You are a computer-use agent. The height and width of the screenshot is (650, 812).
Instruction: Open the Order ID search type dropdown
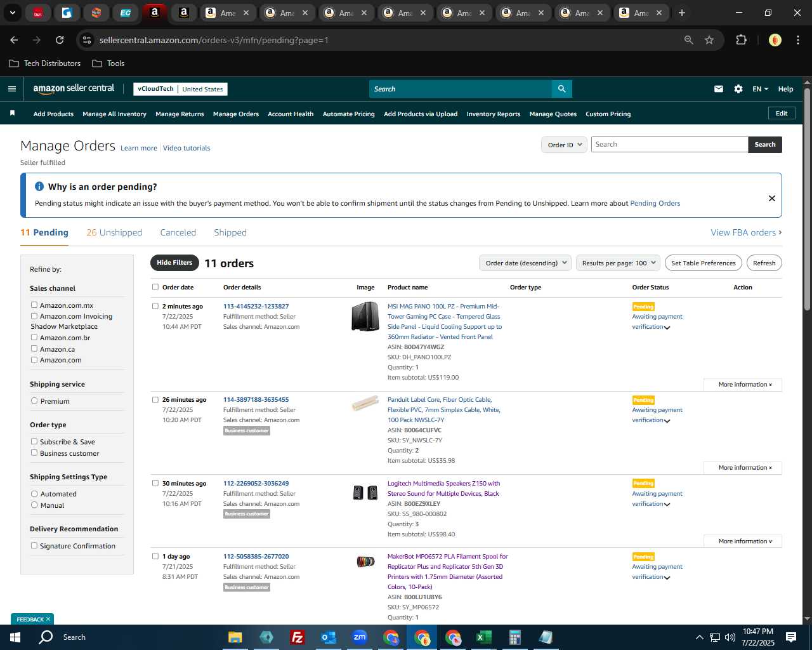click(564, 145)
